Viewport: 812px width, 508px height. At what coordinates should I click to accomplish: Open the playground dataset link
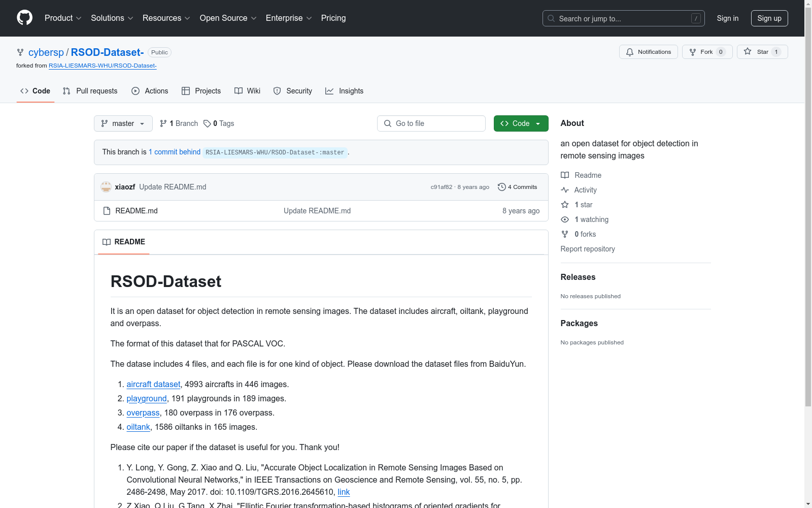coord(147,399)
